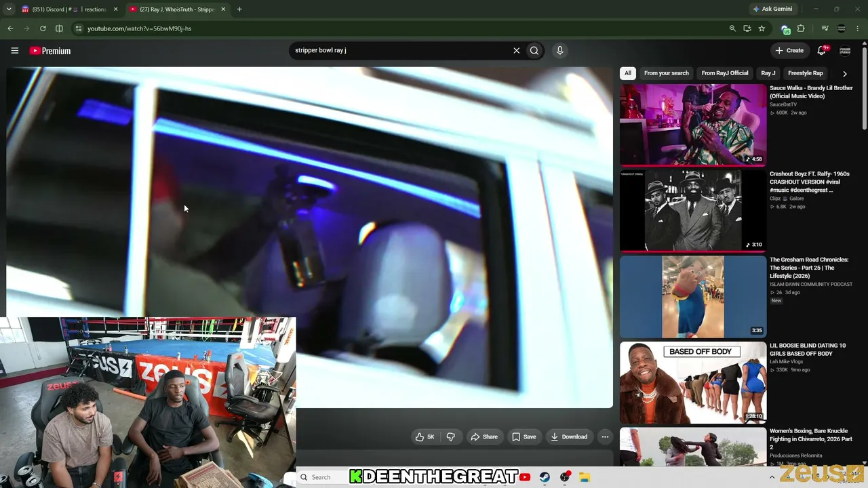Open Chrome extensions puzzle icon

coord(801,28)
